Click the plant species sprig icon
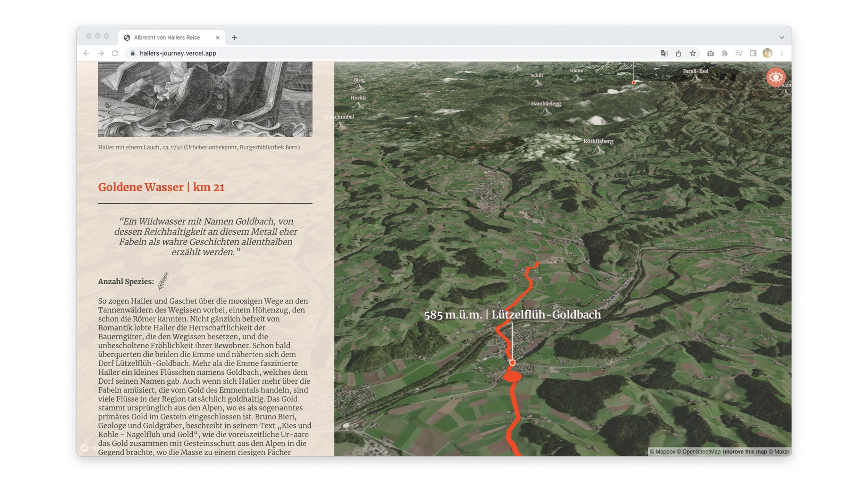This screenshot has height=484, width=868. pos(163,281)
